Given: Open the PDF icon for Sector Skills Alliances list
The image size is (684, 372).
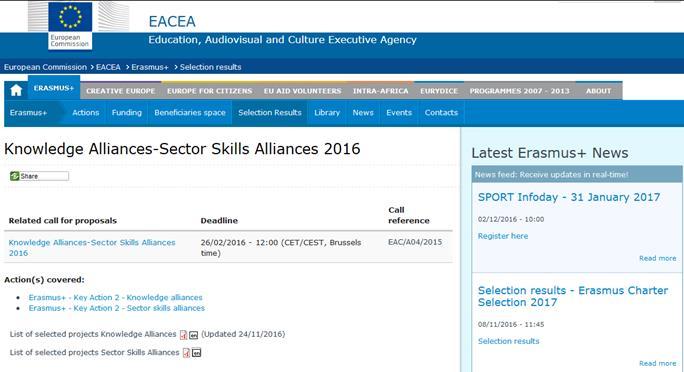Looking at the screenshot, I should coord(186,353).
